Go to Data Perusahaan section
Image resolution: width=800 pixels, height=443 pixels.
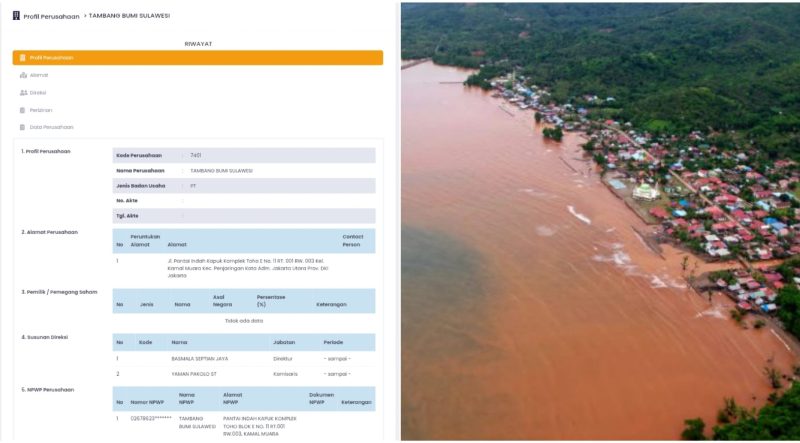(x=51, y=127)
